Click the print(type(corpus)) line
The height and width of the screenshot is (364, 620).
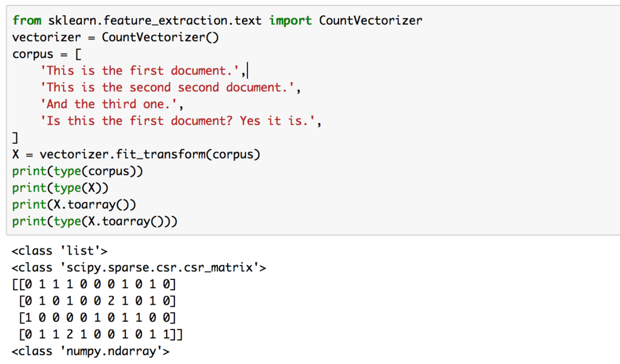click(77, 171)
